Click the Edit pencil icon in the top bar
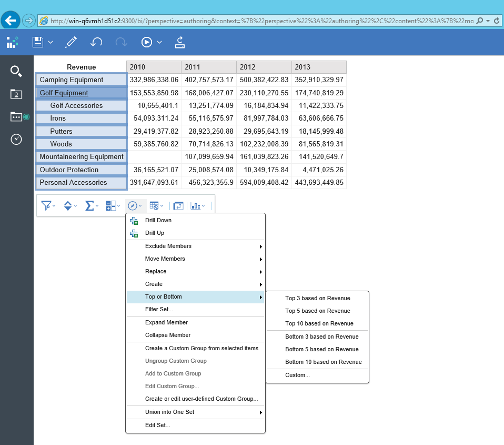This screenshot has height=445, width=504. tap(70, 42)
